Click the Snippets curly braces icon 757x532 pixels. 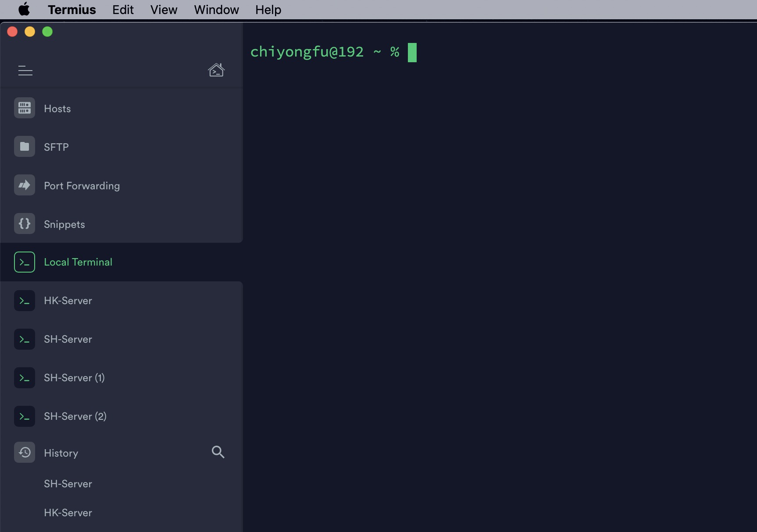point(25,223)
